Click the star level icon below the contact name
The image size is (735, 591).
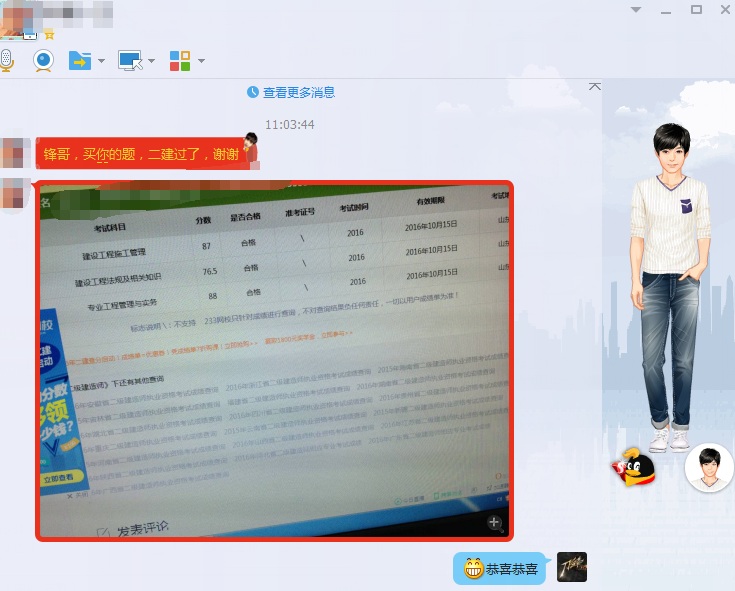[x=49, y=35]
